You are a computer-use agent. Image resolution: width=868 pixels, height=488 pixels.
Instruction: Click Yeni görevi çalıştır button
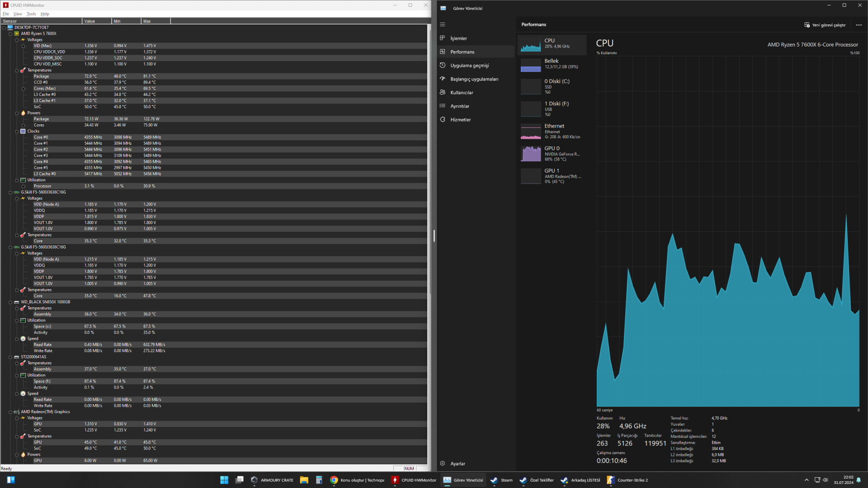825,25
